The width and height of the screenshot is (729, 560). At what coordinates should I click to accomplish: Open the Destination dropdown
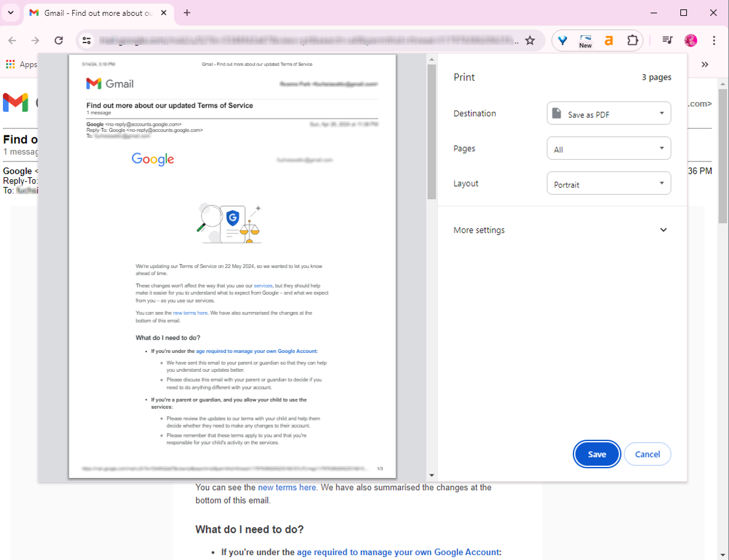(x=608, y=113)
